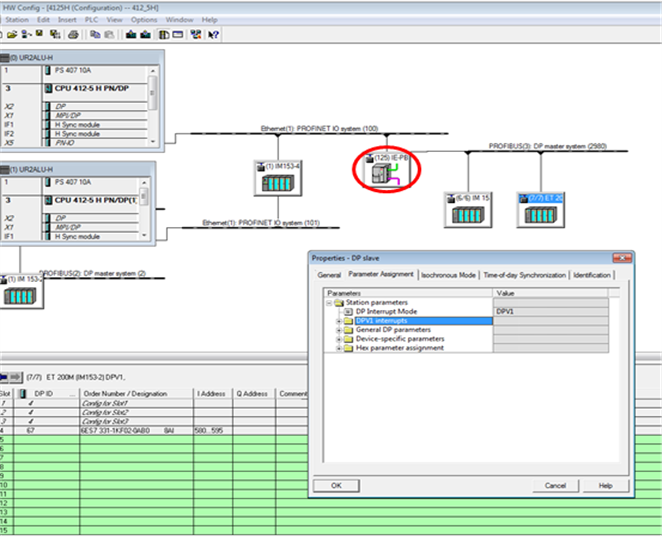Open the Options menu
This screenshot has height=537, width=662.
(x=144, y=19)
